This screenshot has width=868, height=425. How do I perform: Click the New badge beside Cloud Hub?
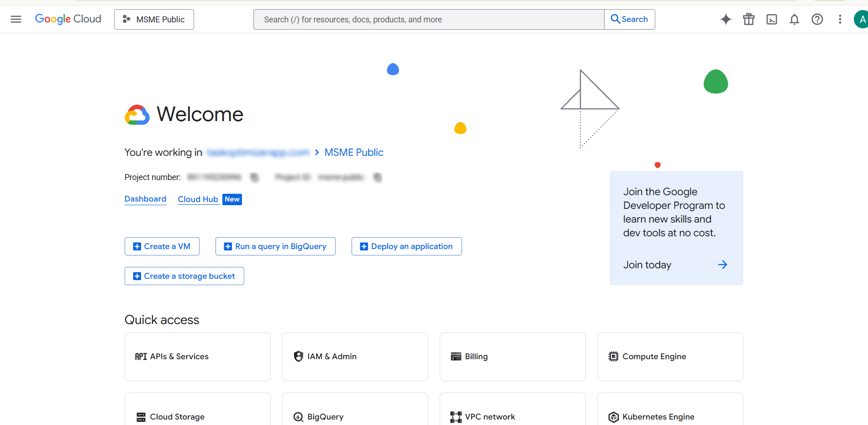[232, 199]
